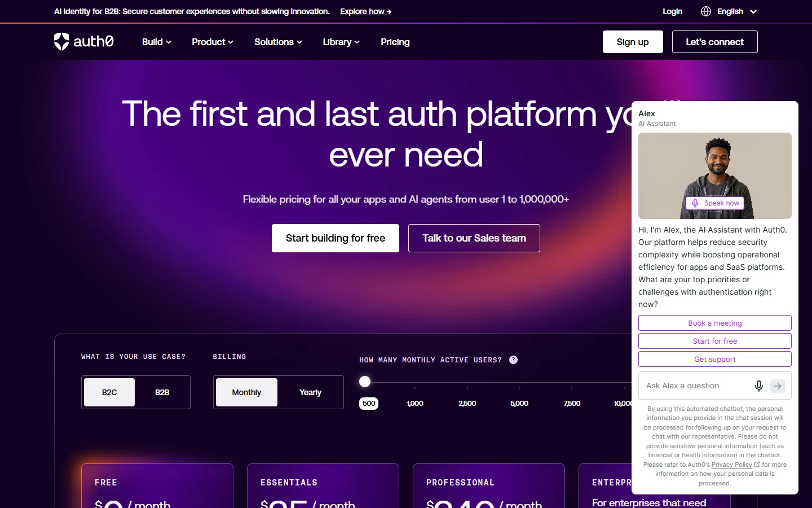Click the Speak now microphone button
812x508 pixels.
pos(715,203)
